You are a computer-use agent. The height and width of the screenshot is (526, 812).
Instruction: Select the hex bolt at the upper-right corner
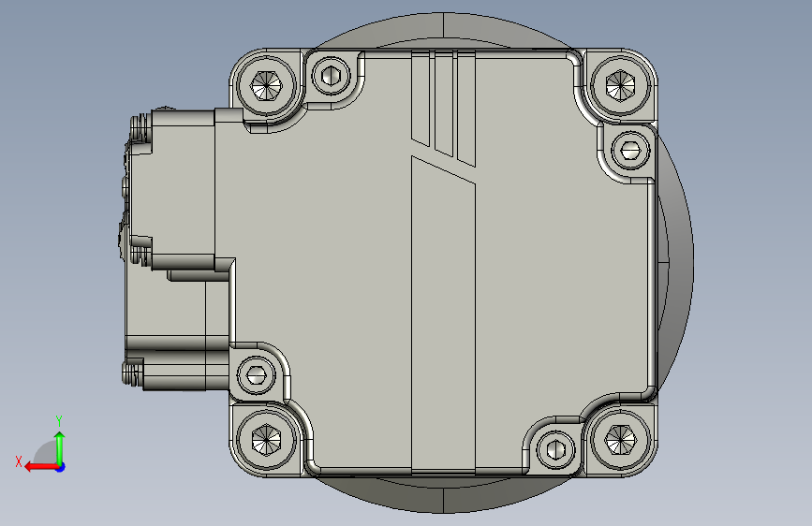pos(620,85)
